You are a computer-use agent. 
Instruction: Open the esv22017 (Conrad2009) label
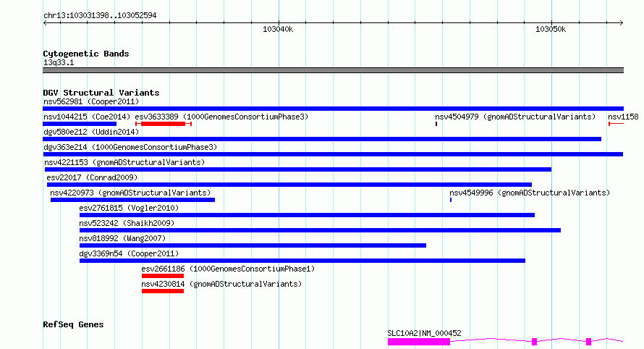pos(92,177)
